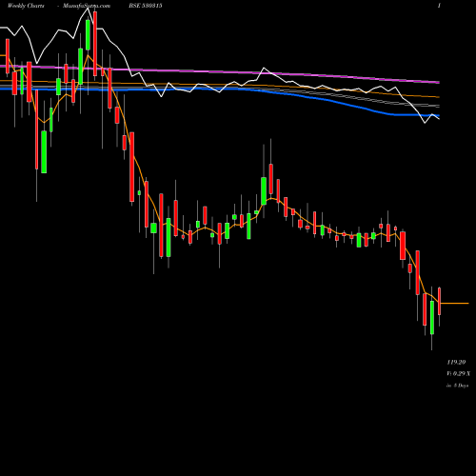
Task: Click the 'in 5 Days' label
Action: (458, 386)
